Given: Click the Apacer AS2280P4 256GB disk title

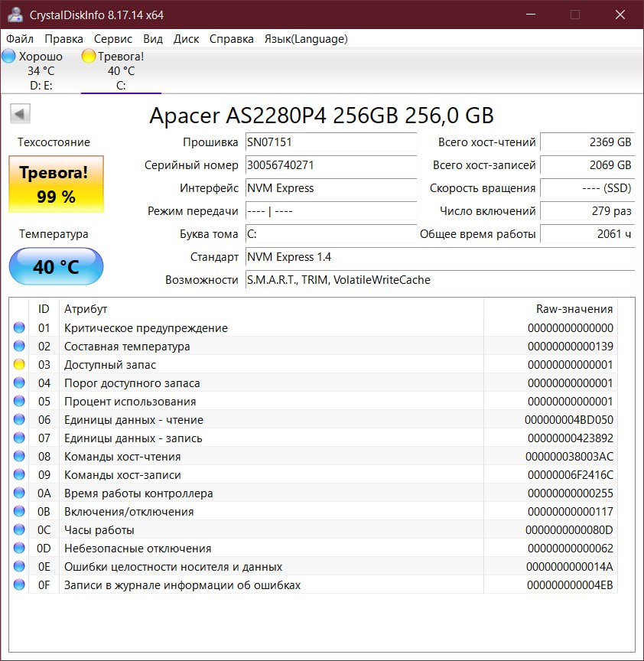Looking at the screenshot, I should pyautogui.click(x=321, y=116).
